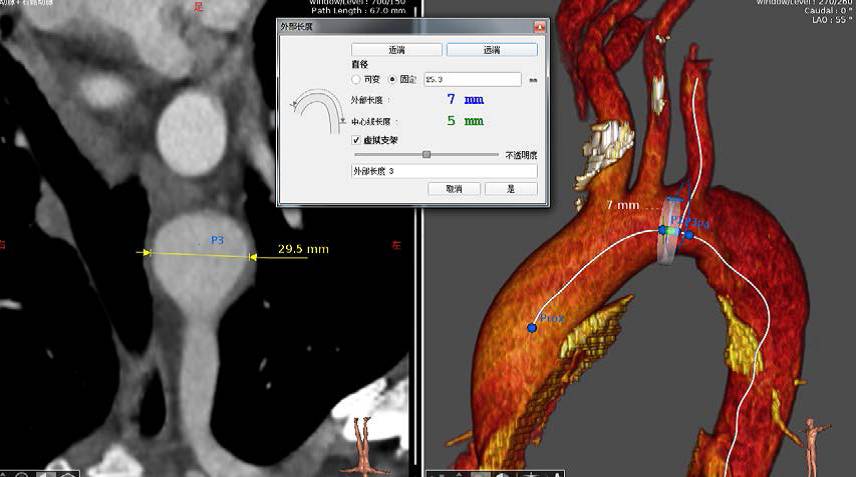
Task: Click the 不透明度 opacity slider handle
Action: (x=427, y=154)
